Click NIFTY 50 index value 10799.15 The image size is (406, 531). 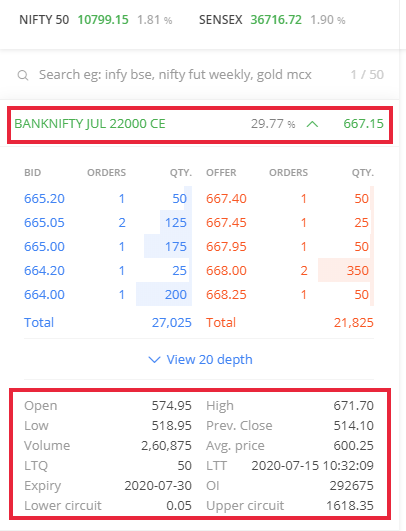(x=103, y=20)
